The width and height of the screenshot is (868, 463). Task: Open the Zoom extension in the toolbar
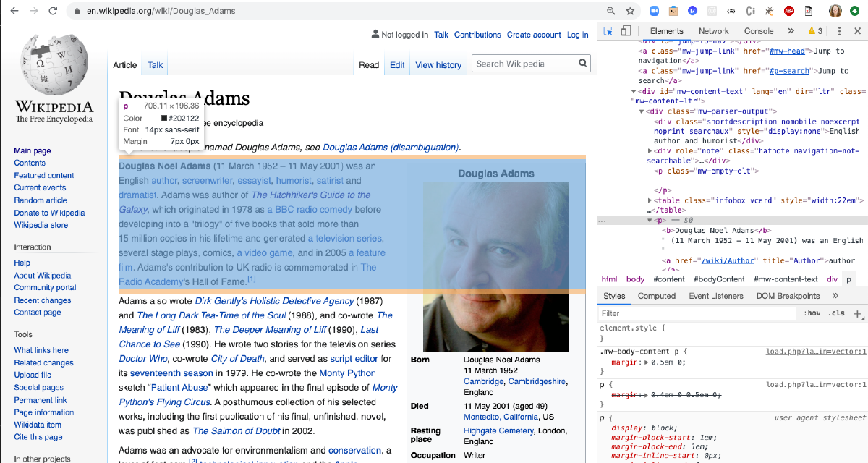(654, 11)
